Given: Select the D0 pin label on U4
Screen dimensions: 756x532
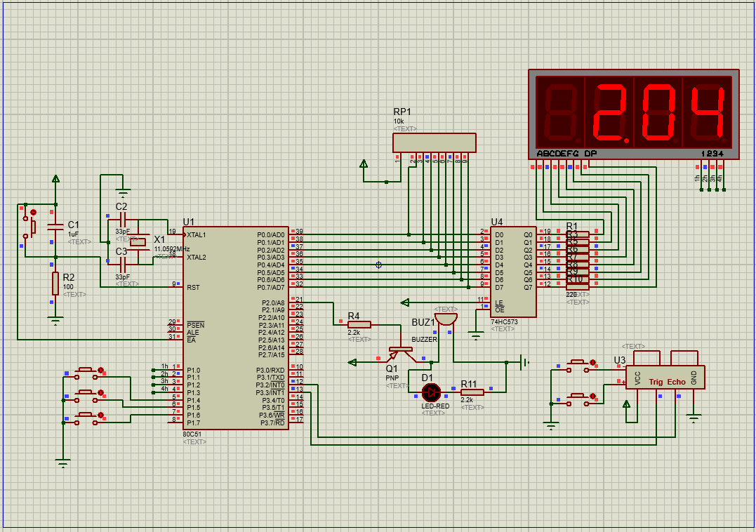Looking at the screenshot, I should [x=499, y=234].
